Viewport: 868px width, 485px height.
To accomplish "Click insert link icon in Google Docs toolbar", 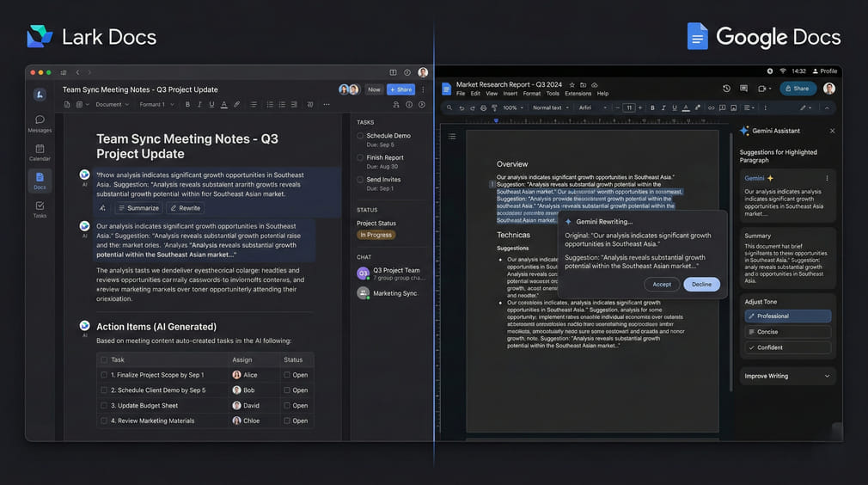I will (x=712, y=108).
